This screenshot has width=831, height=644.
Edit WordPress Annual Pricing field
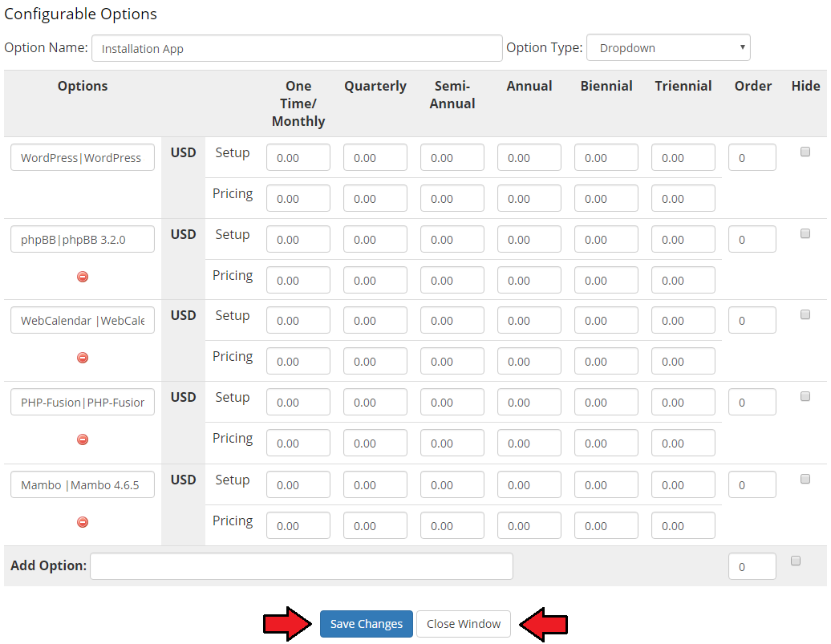529,198
